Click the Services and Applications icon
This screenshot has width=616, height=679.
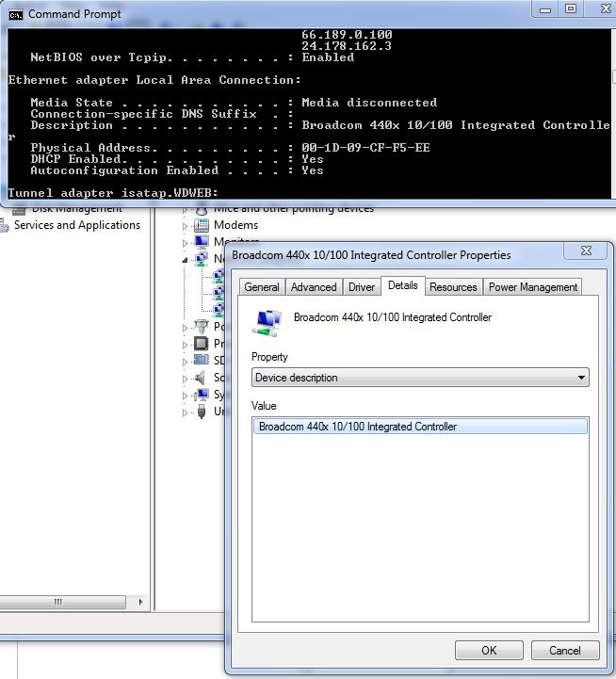click(5, 226)
